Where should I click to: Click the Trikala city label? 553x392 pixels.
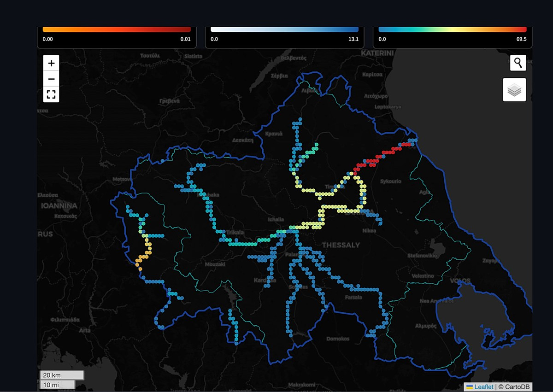pos(235,233)
